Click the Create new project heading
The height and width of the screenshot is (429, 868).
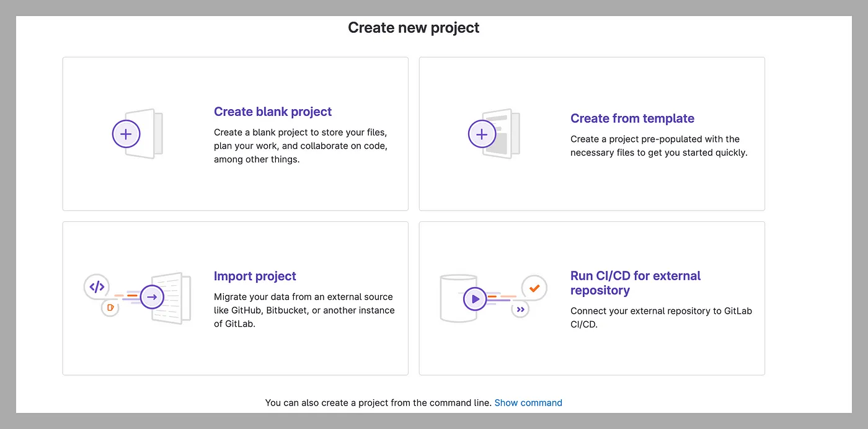[414, 27]
